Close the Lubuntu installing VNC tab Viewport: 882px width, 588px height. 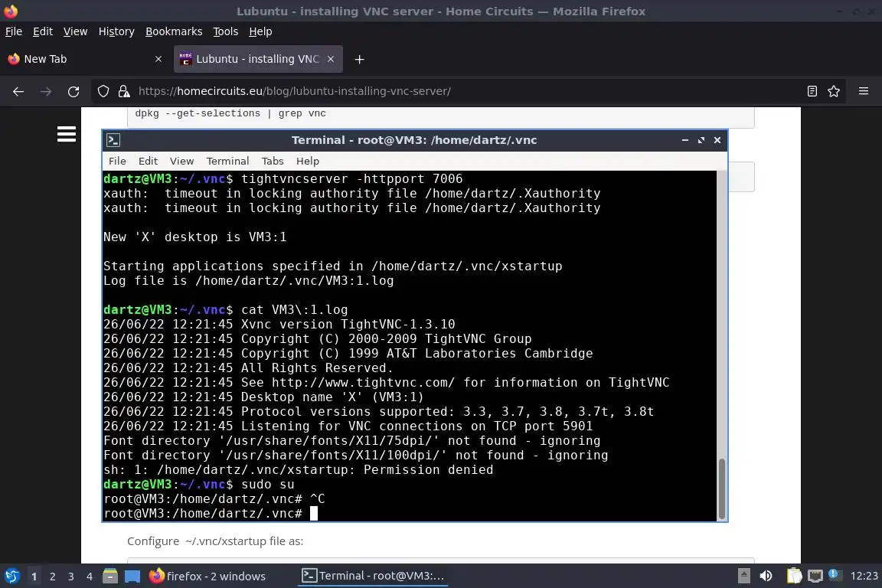pos(331,59)
